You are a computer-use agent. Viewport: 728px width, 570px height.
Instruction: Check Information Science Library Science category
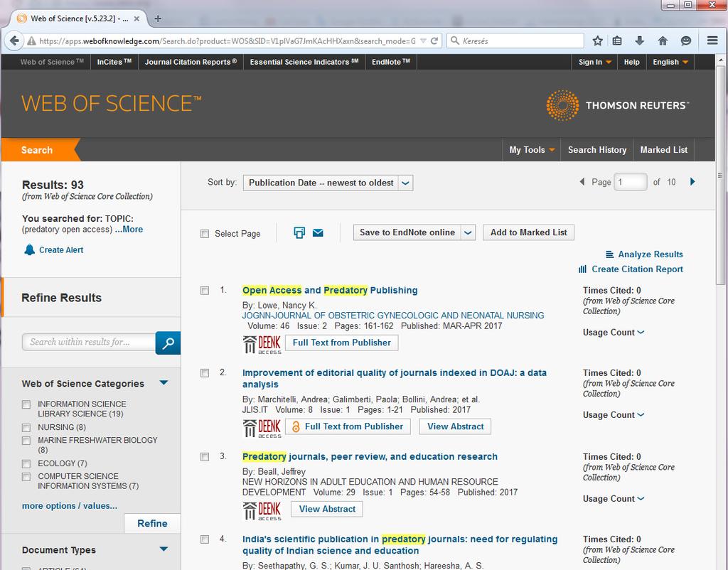tap(26, 404)
